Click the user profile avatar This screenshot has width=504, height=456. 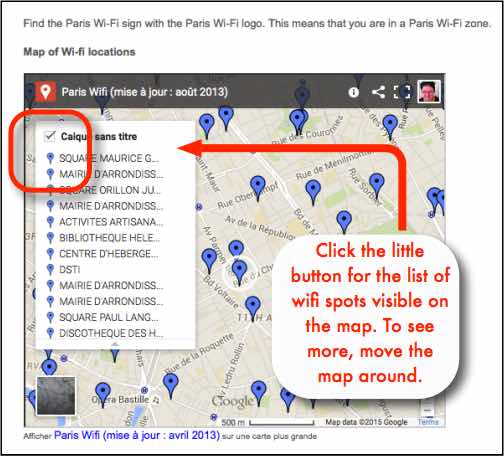click(429, 91)
